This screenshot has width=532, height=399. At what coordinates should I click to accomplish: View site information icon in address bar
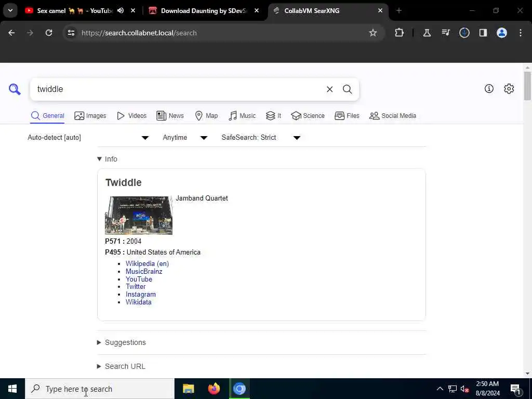pos(71,33)
